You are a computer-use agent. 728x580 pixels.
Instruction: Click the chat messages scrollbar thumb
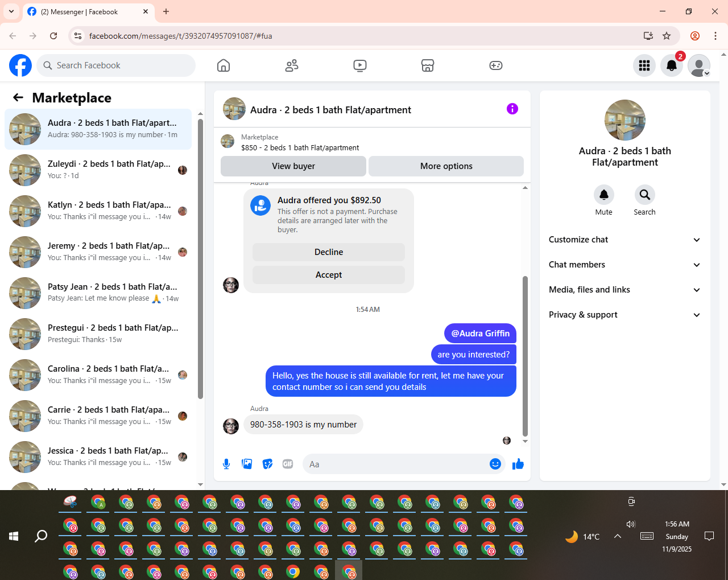pyautogui.click(x=525, y=356)
